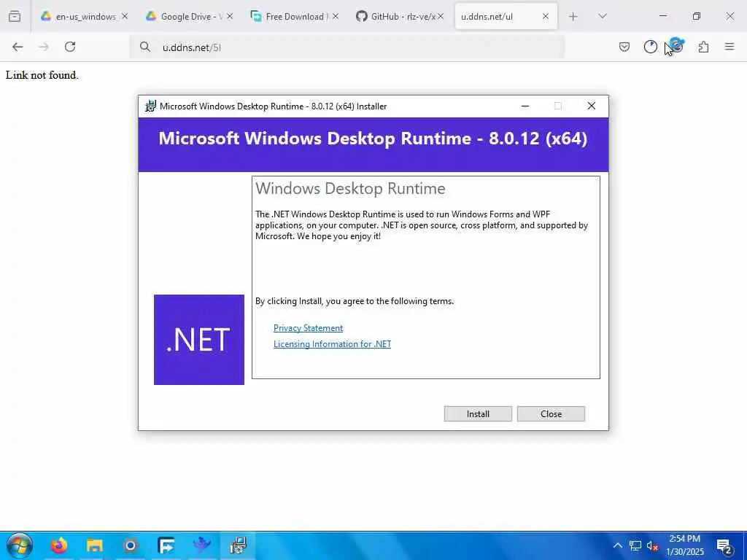The image size is (747, 560).
Task: Minimize the Firefox browser window
Action: [662, 16]
